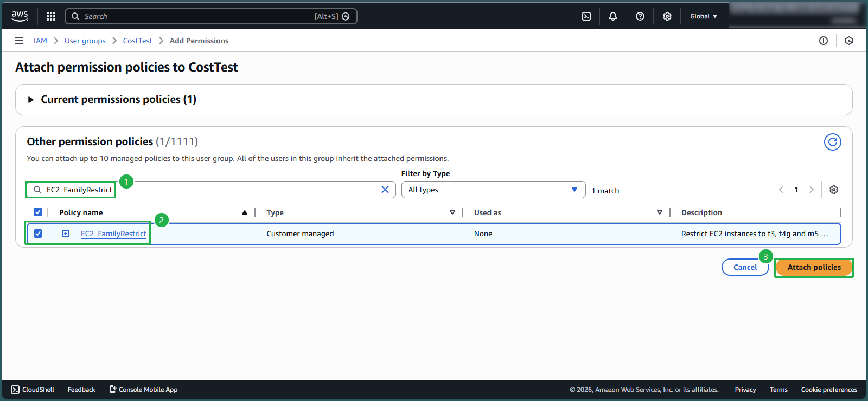
Task: Expand the EC2_FamilyRestrict policy row details
Action: coord(66,234)
